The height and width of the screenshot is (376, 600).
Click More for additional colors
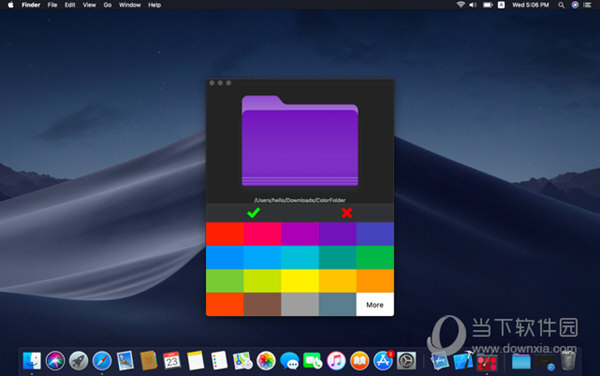pyautogui.click(x=375, y=305)
